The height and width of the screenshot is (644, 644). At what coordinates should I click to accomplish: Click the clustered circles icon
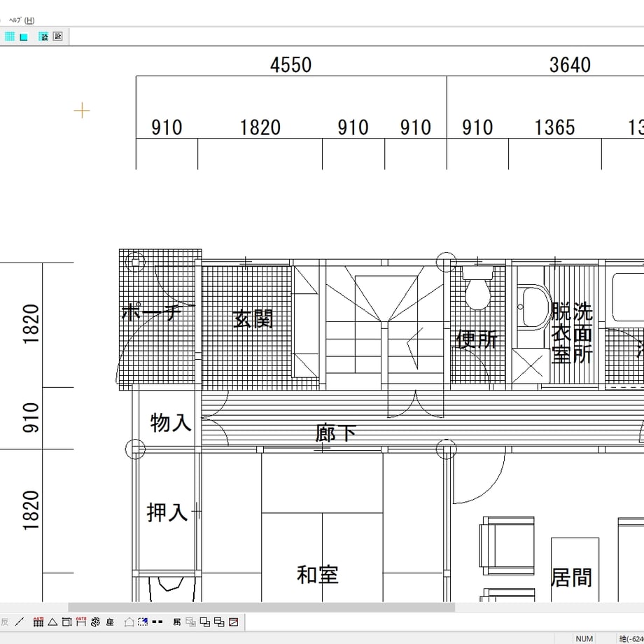(x=95, y=622)
